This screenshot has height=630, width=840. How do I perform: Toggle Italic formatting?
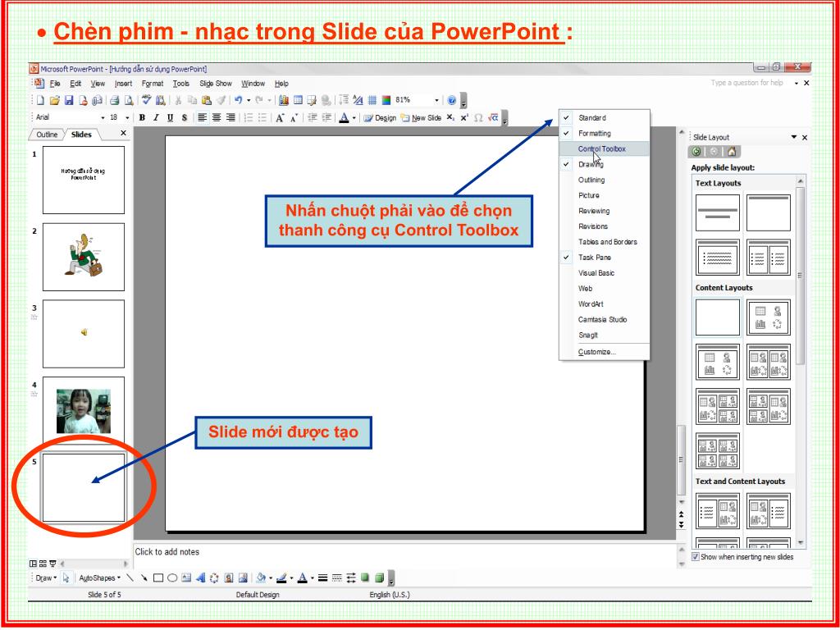(156, 118)
